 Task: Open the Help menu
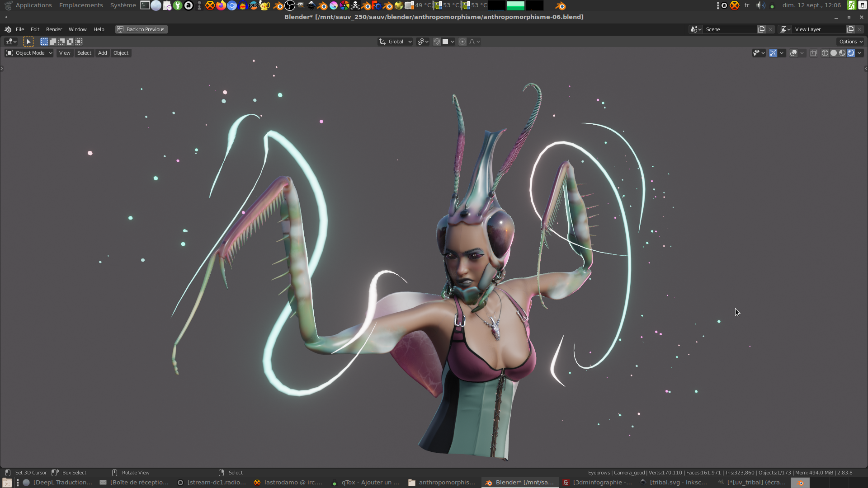click(99, 29)
